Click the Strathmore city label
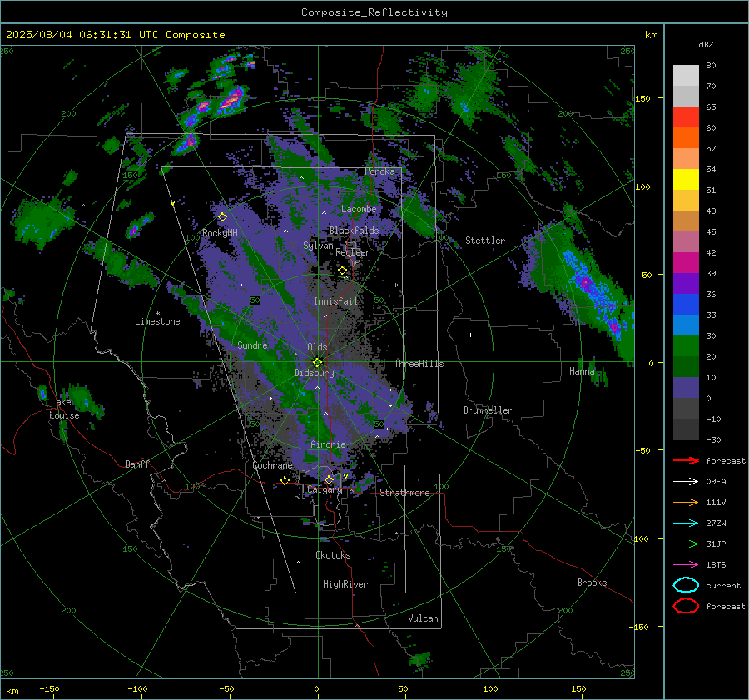Screen dimensions: 749x700 404,493
